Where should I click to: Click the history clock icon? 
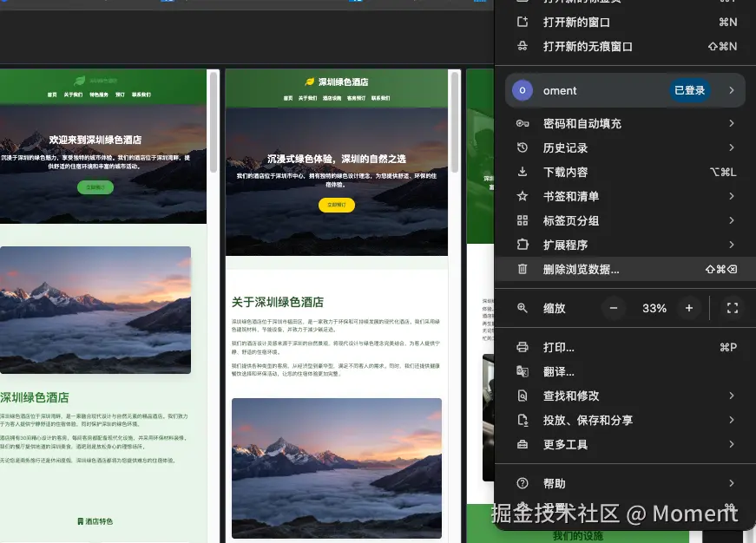523,147
